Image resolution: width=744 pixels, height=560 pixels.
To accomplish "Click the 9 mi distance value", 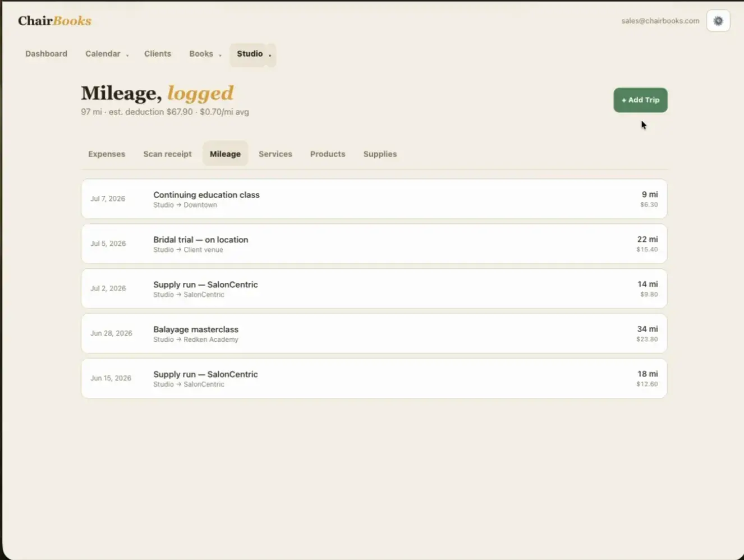I will tap(650, 194).
